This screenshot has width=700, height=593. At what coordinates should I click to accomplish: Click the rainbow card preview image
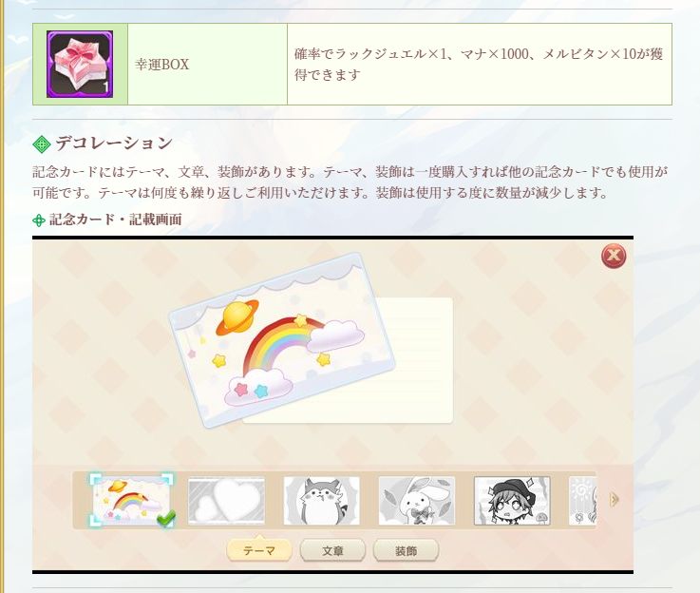pyautogui.click(x=282, y=340)
